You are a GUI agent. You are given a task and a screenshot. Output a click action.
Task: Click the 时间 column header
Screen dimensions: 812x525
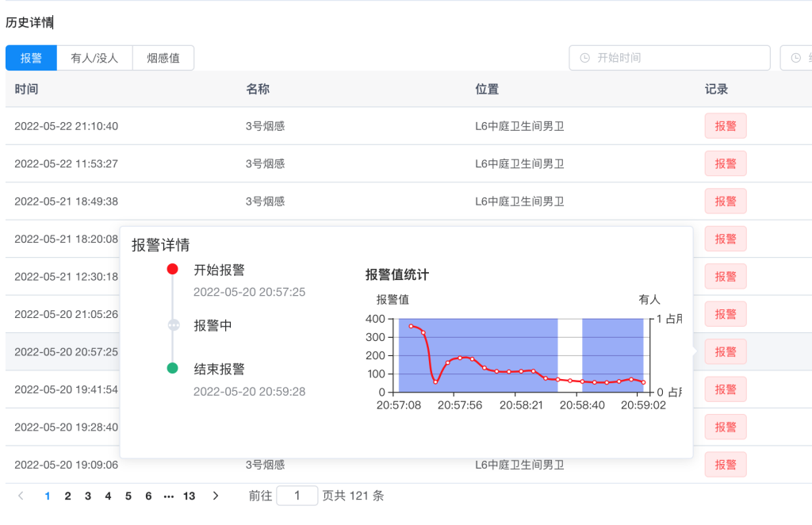tap(26, 89)
